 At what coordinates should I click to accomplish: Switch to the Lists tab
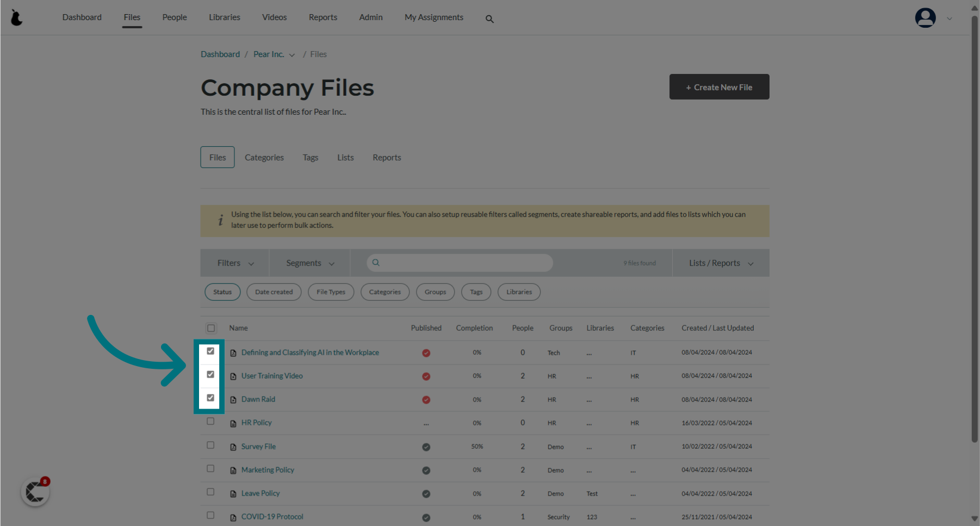tap(345, 158)
